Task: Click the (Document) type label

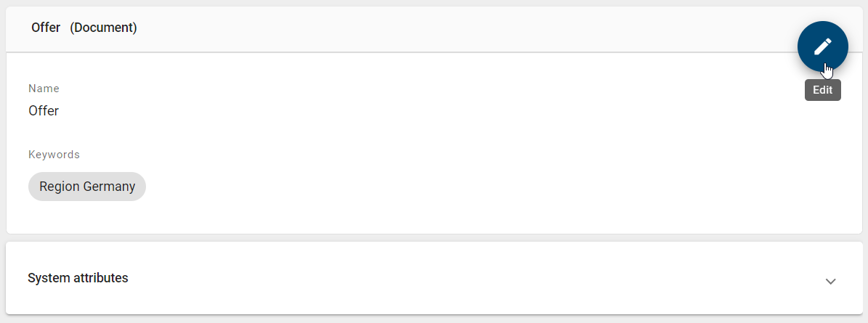Action: click(x=103, y=28)
